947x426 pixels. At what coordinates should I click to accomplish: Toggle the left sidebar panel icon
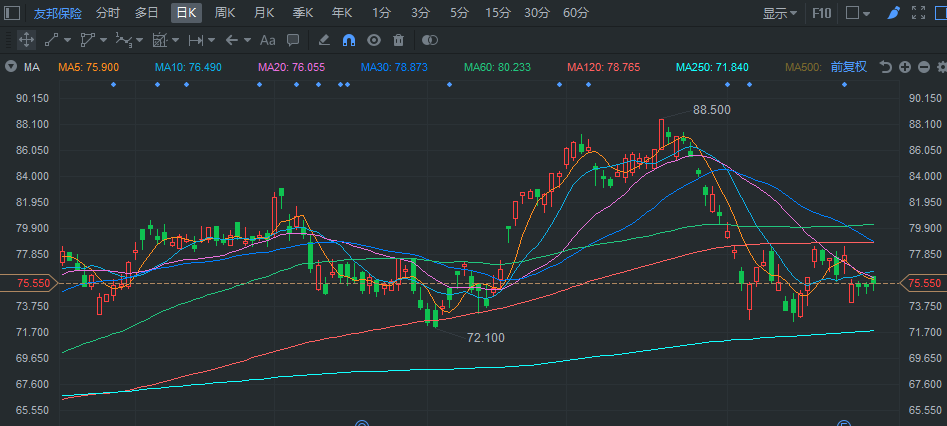point(12,13)
